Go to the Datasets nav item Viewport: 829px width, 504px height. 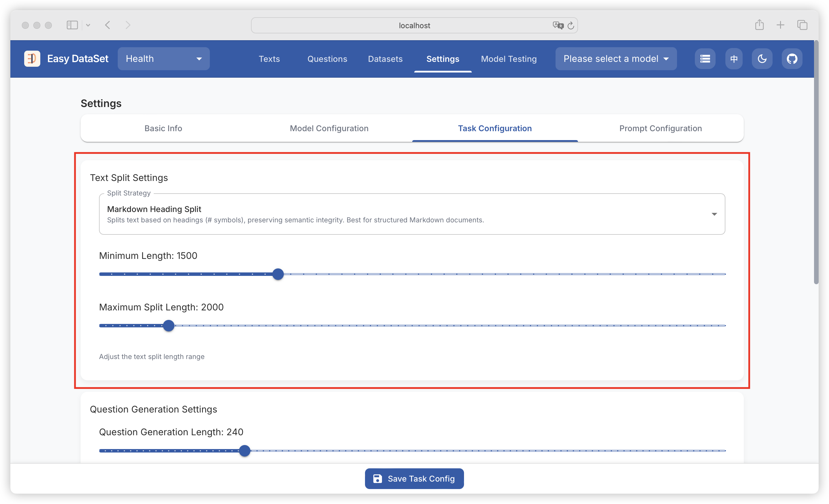click(x=385, y=58)
